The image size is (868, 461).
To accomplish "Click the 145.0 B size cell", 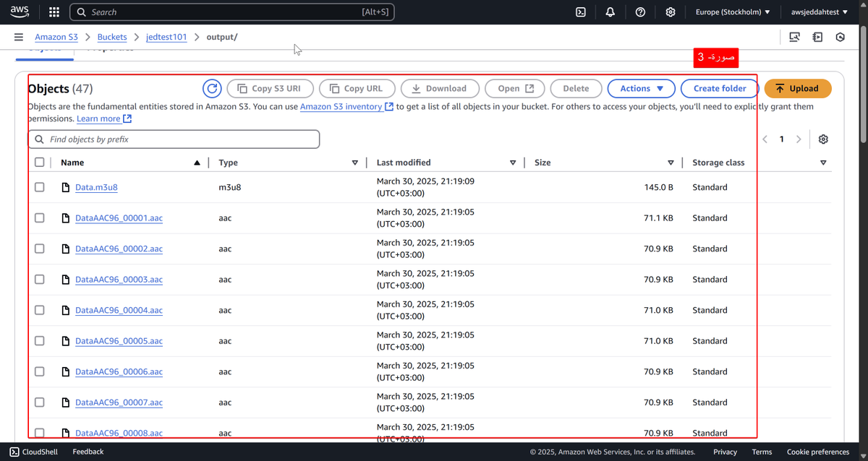I will (x=658, y=187).
